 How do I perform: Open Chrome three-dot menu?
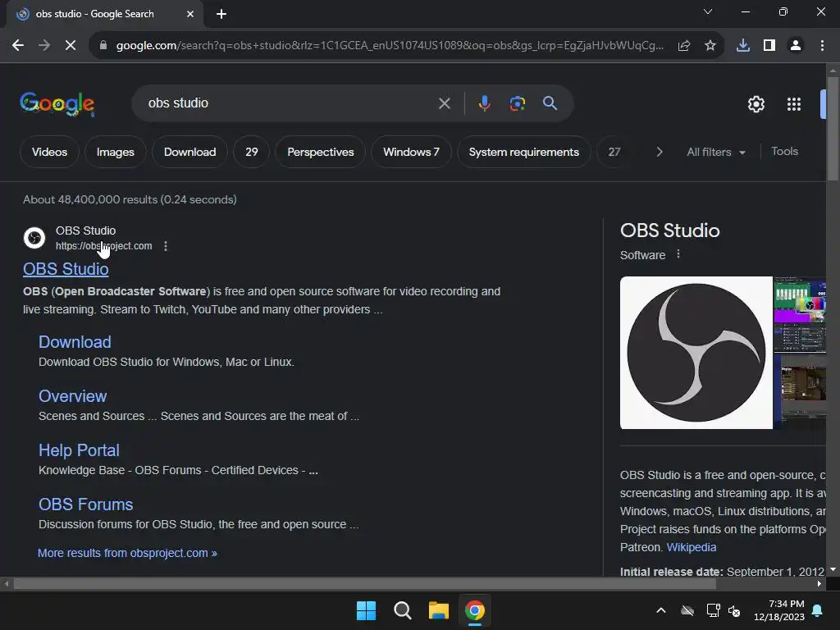click(x=822, y=46)
